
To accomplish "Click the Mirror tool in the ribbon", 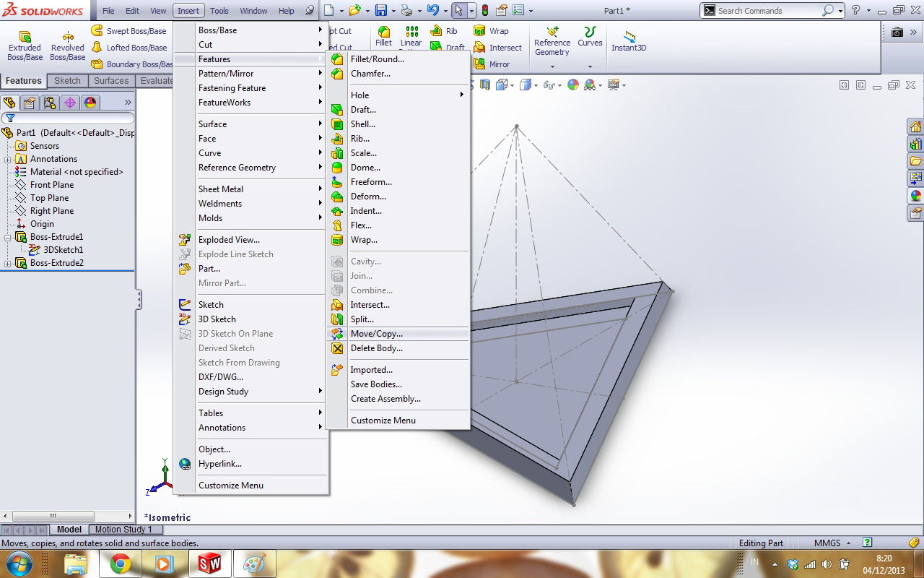I will click(x=492, y=64).
